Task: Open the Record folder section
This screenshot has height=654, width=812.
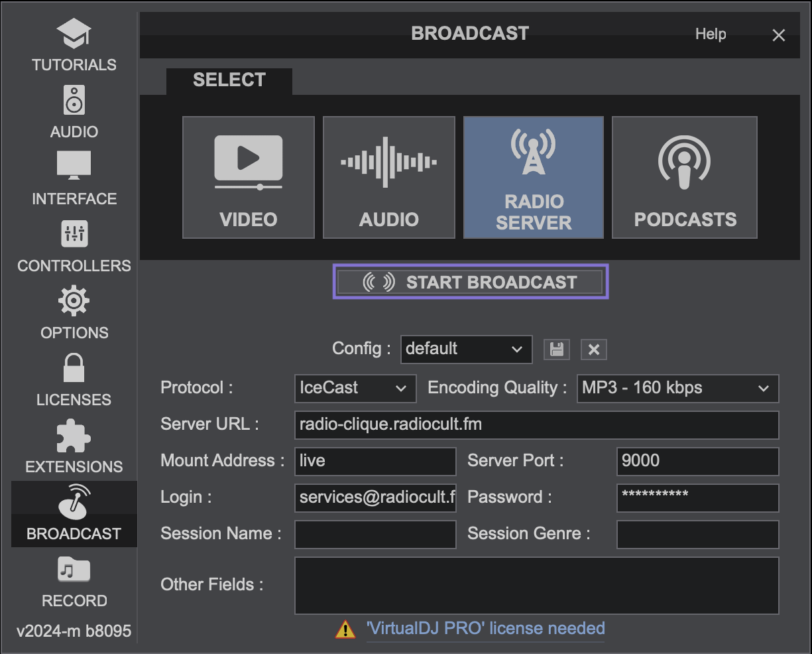Action: [x=74, y=582]
